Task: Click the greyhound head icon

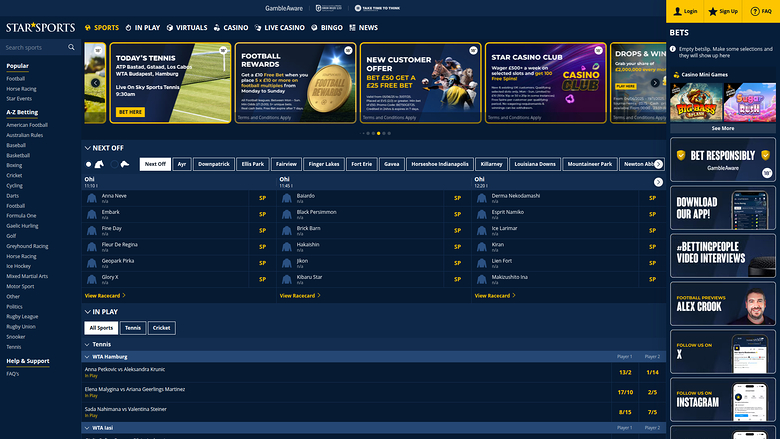Action: [125, 164]
